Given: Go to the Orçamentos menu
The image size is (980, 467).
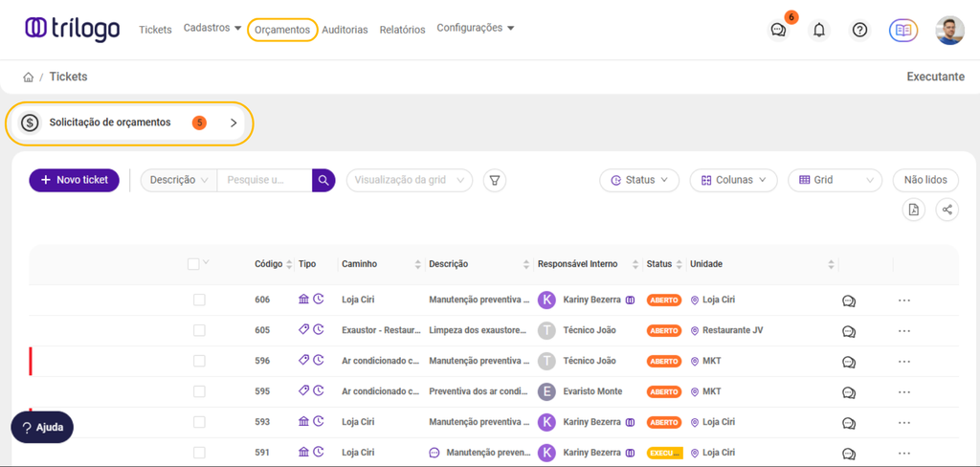Looking at the screenshot, I should click(x=282, y=30).
